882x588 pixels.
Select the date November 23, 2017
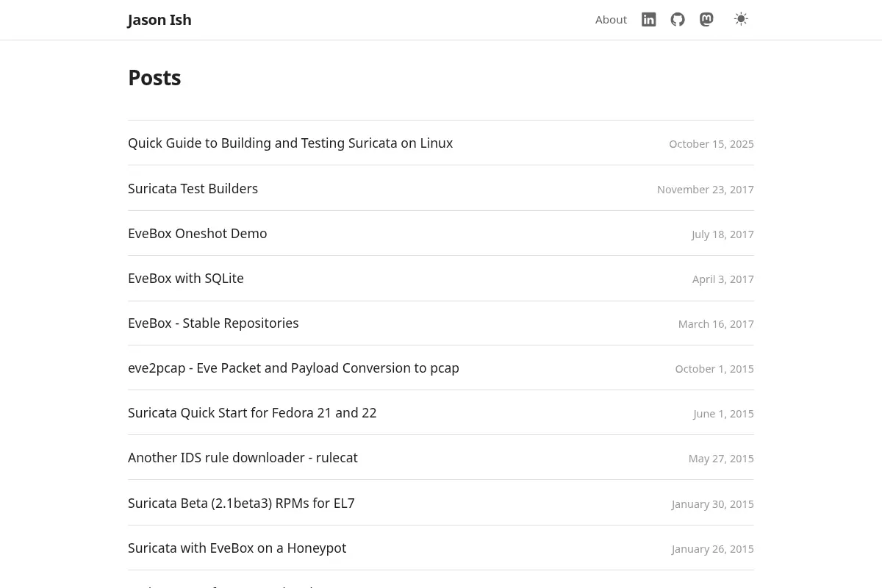pyautogui.click(x=706, y=190)
